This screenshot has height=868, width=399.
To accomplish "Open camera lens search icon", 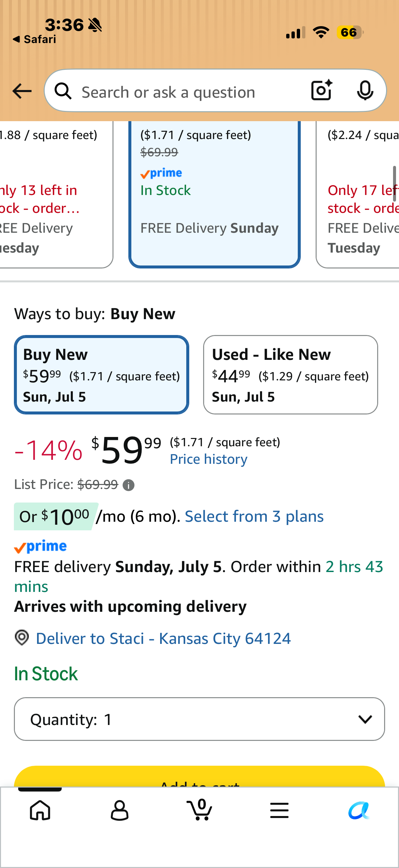I will tap(322, 90).
